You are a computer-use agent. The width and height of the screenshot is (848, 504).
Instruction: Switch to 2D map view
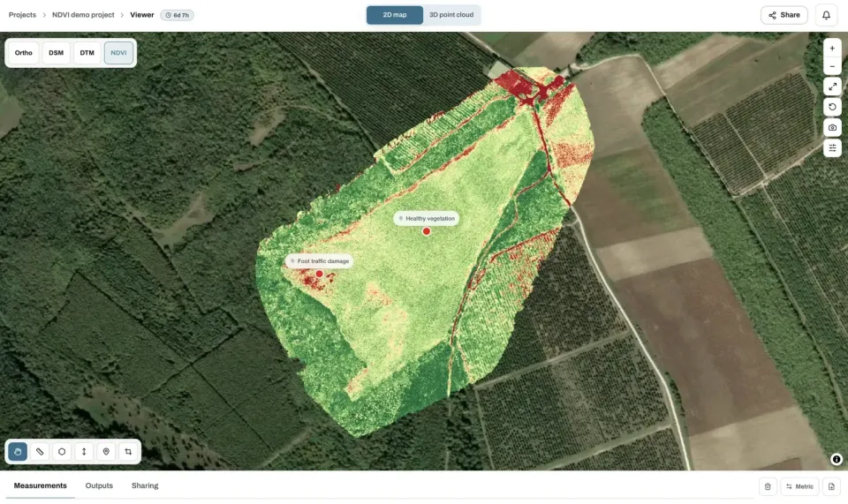coord(395,15)
